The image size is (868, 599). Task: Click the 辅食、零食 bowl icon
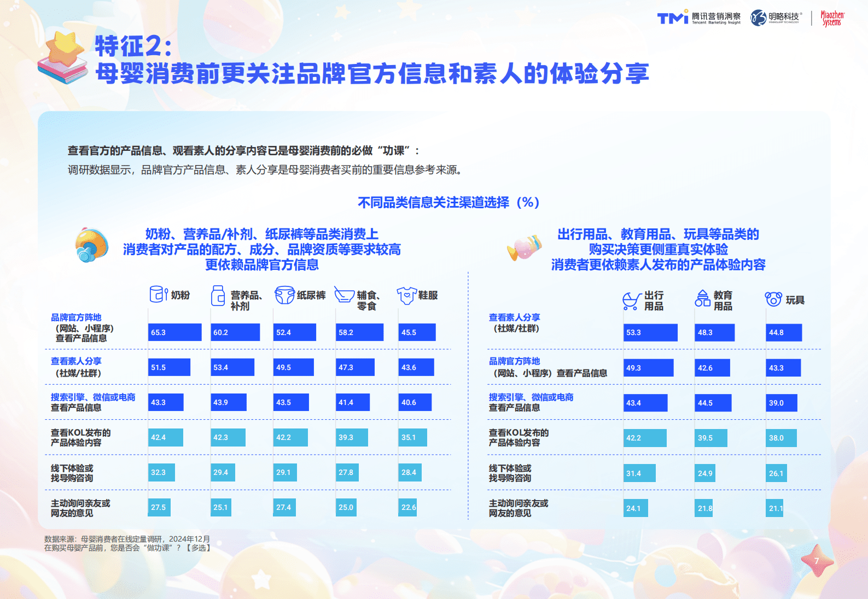[x=345, y=295]
